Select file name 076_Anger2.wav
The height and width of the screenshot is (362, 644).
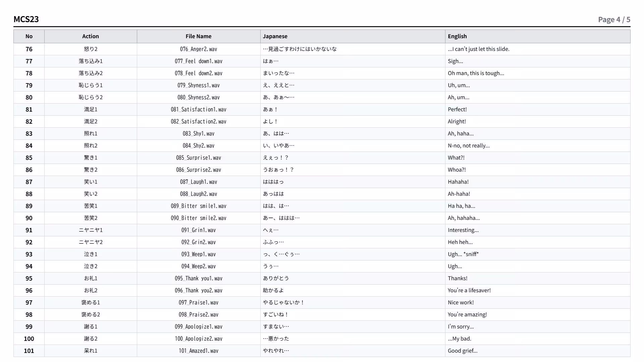point(199,49)
